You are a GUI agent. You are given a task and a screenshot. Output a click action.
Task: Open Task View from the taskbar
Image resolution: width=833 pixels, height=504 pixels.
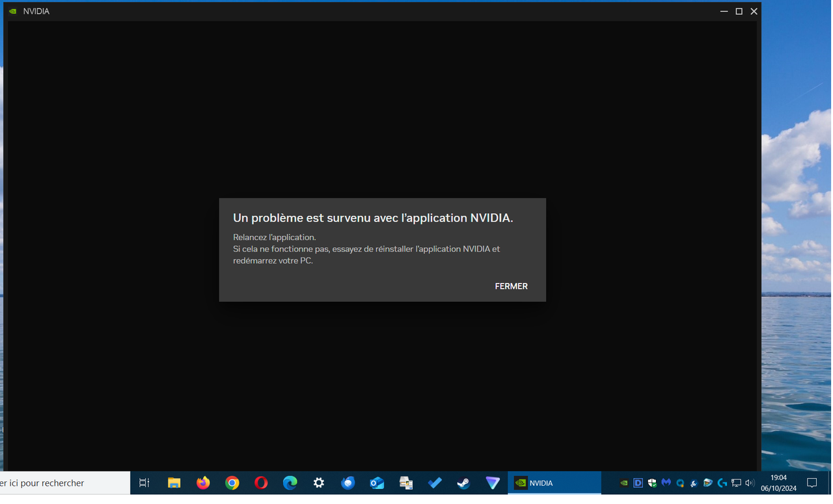[x=143, y=483]
